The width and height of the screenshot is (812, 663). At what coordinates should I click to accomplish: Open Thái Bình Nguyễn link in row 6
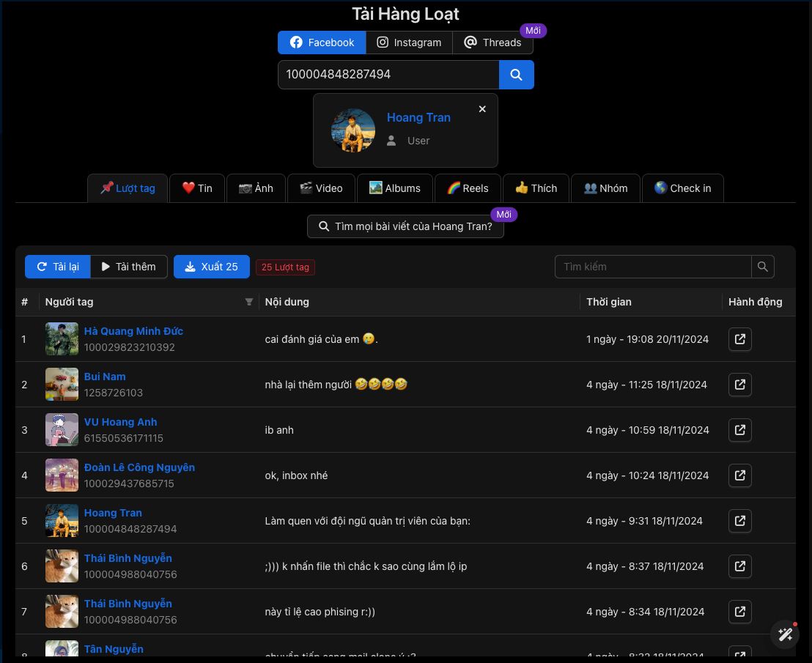point(128,558)
